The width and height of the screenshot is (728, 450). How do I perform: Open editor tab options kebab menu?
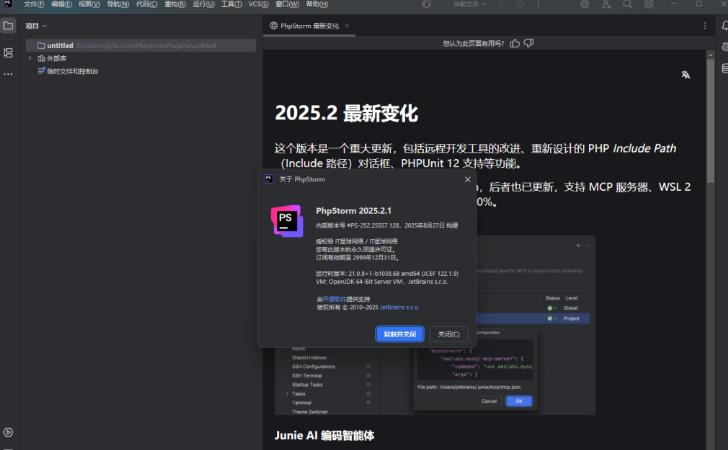(x=705, y=26)
